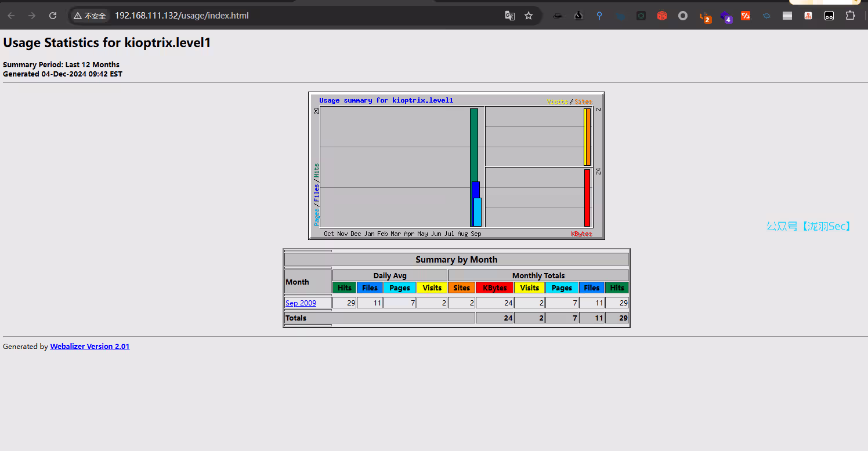
Task: Click the black hat extension icon
Action: [558, 16]
